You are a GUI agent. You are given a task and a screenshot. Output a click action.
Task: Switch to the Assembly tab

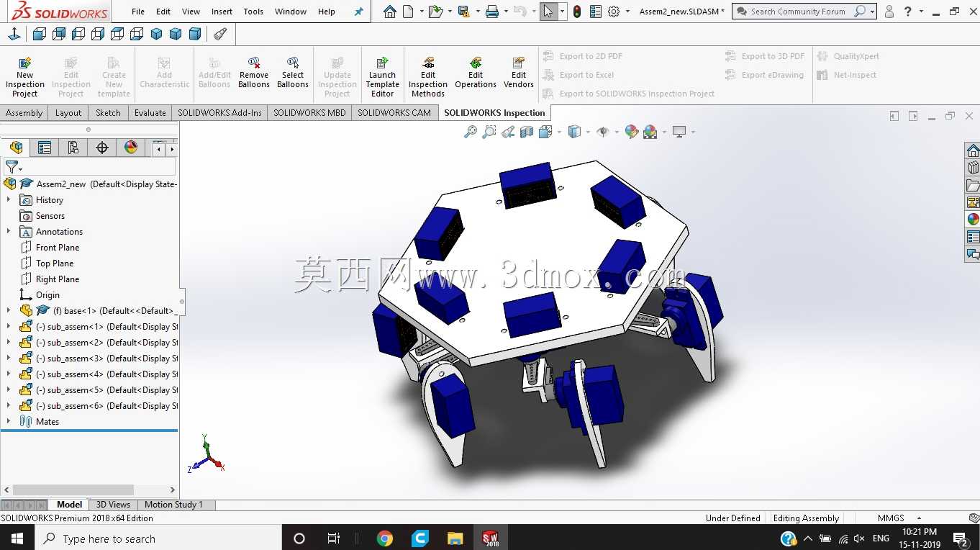point(24,113)
